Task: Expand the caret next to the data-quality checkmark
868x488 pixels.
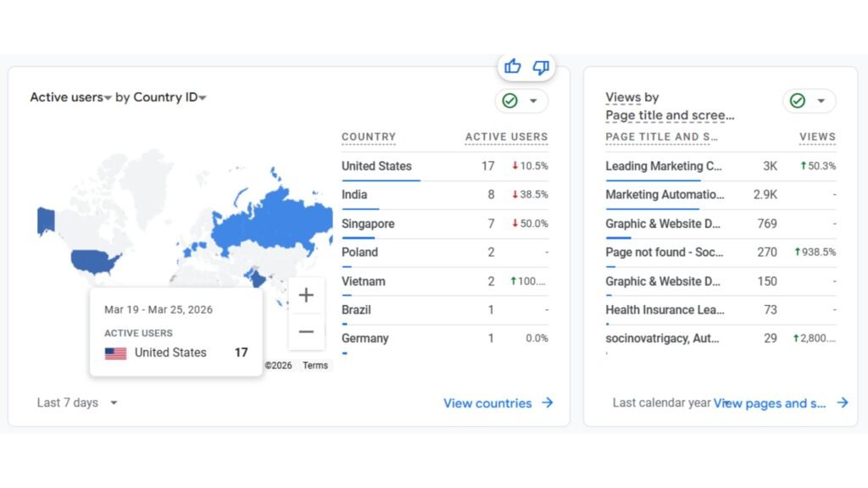Action: tap(532, 101)
